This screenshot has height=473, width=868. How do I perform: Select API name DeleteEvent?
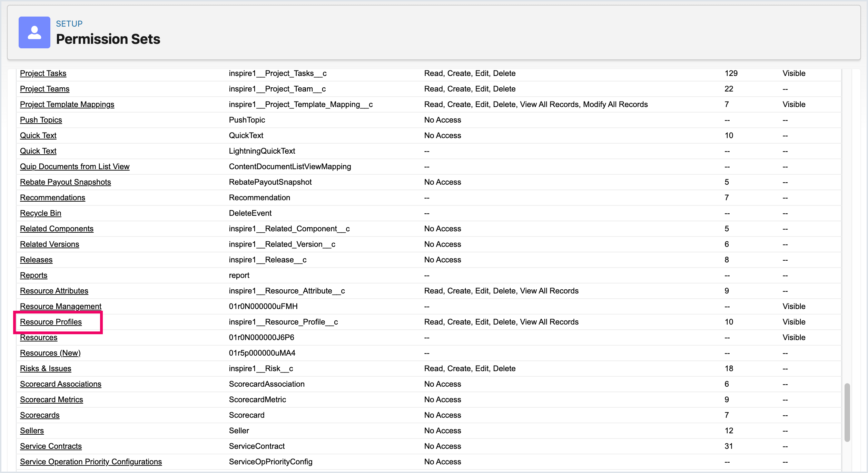250,213
